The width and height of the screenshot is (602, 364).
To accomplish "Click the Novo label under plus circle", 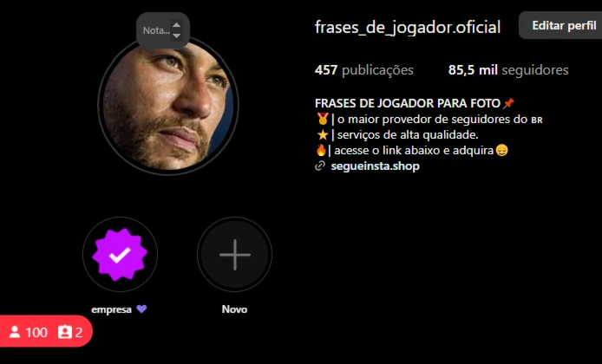I will tap(234, 309).
